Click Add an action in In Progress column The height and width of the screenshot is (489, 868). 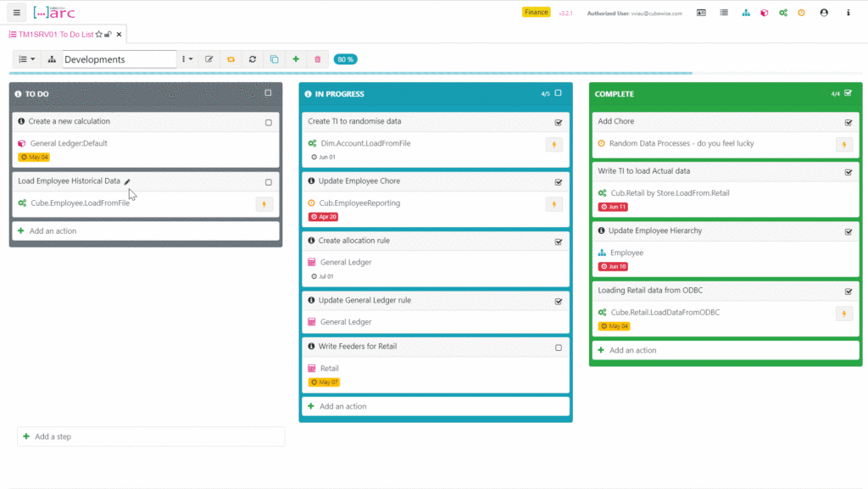[342, 407]
